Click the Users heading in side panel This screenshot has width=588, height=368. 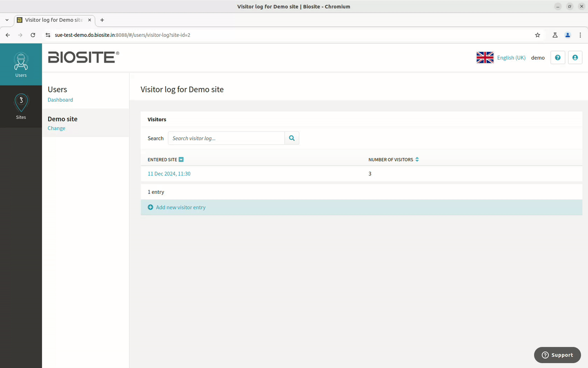pos(57,90)
